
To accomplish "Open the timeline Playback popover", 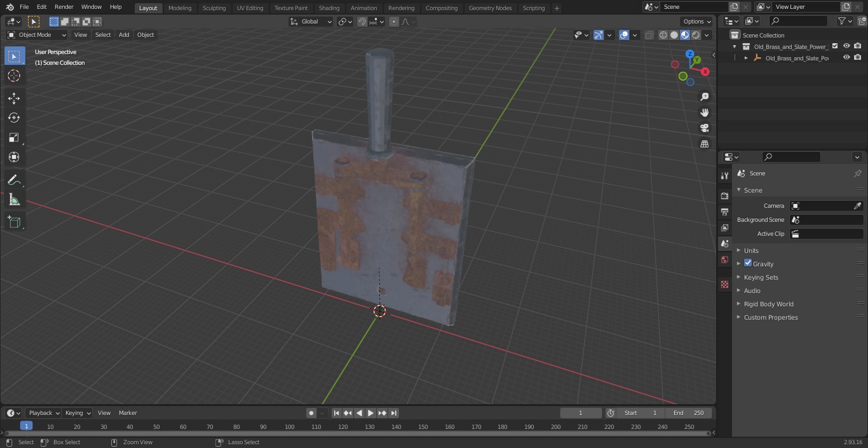I will pyautogui.click(x=44, y=413).
